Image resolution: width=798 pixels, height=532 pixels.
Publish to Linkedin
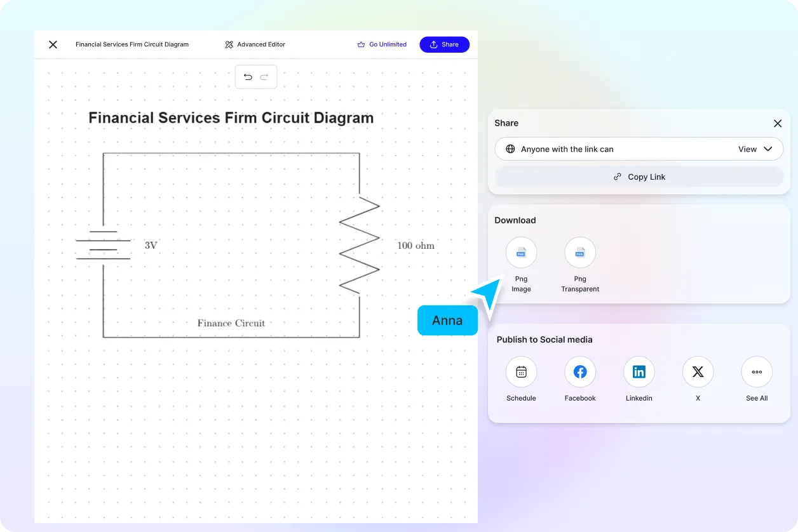[x=639, y=372]
